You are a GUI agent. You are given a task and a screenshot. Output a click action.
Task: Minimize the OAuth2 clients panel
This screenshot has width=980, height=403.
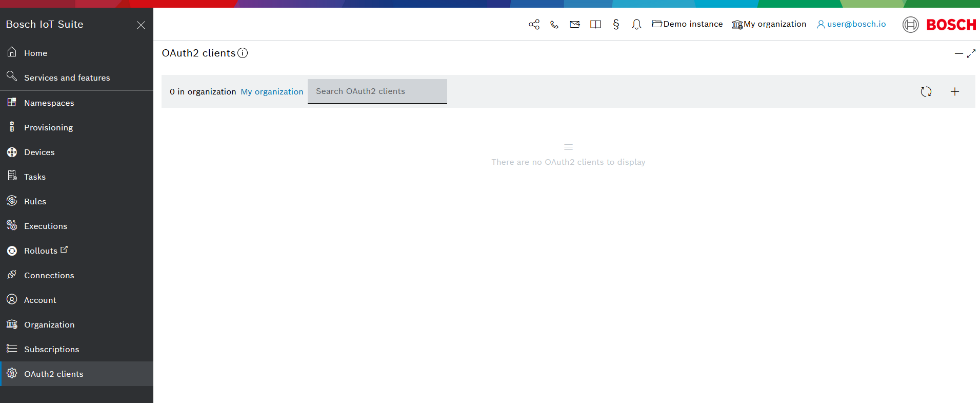pos(958,53)
